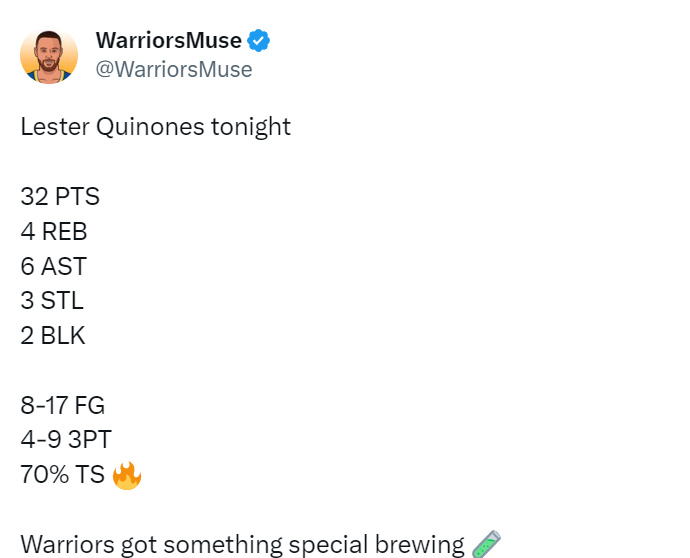Click the 2 BLK stat line
690x558 pixels.
53,336
